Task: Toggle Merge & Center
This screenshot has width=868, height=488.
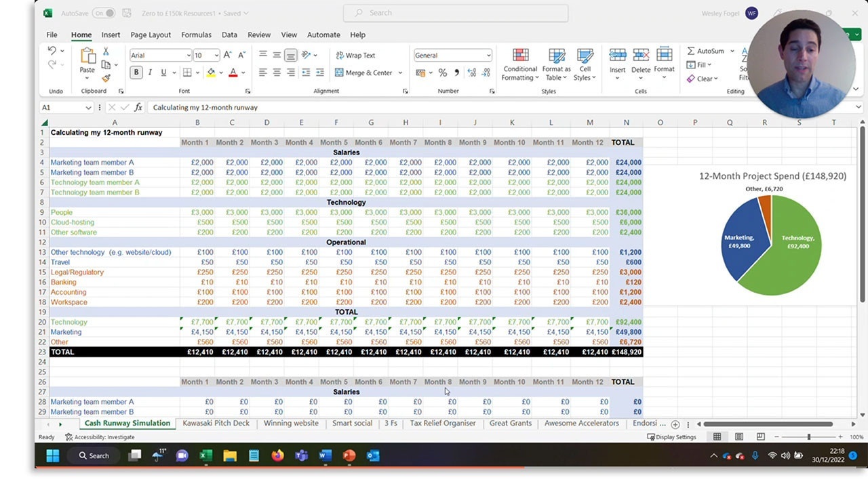Action: tap(363, 73)
